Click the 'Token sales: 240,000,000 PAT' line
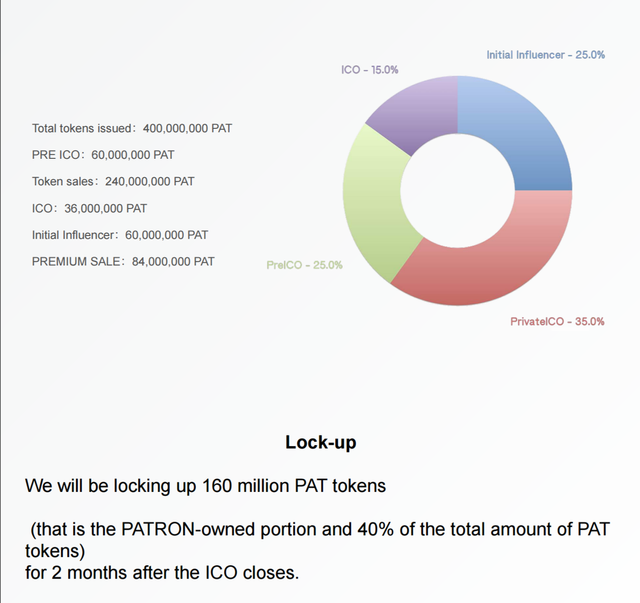 113,181
